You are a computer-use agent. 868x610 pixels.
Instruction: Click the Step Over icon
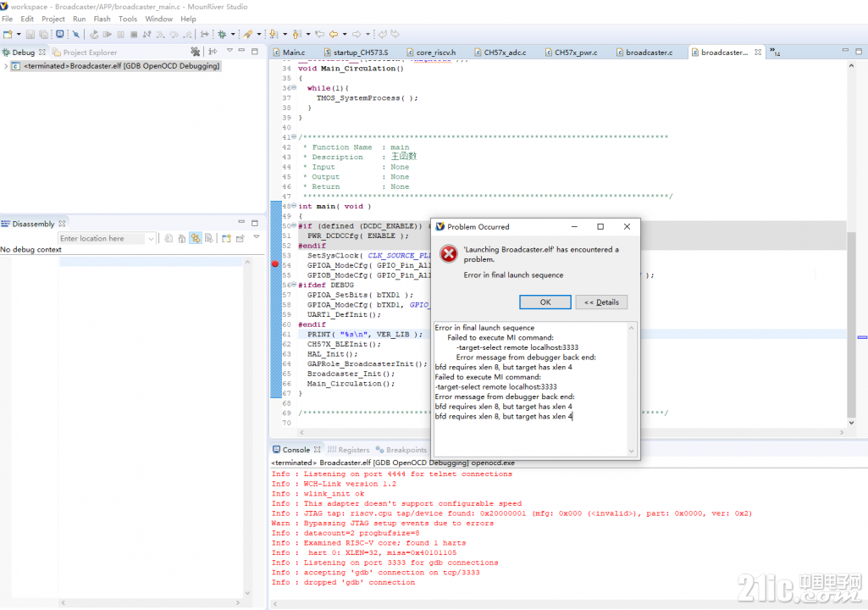(x=174, y=35)
